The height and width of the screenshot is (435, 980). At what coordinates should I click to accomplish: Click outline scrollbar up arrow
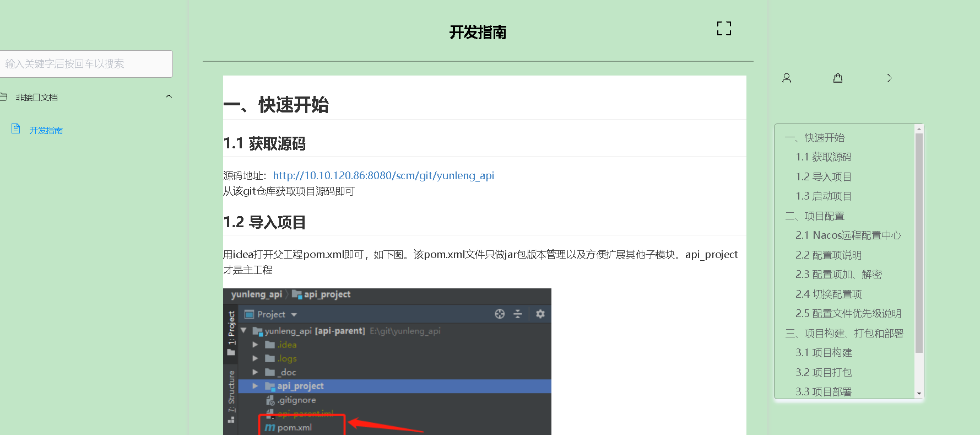click(x=919, y=129)
